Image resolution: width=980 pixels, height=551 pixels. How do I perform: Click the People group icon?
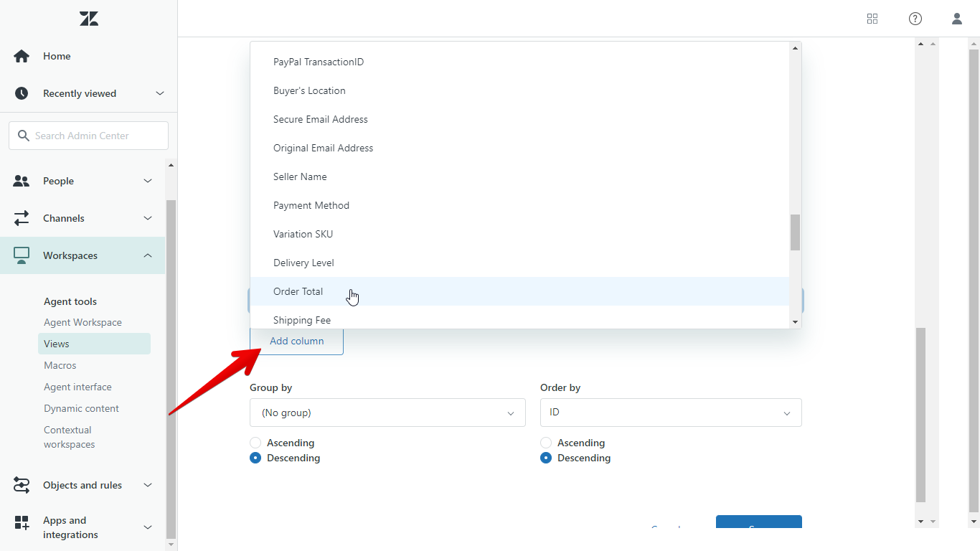[x=22, y=181]
